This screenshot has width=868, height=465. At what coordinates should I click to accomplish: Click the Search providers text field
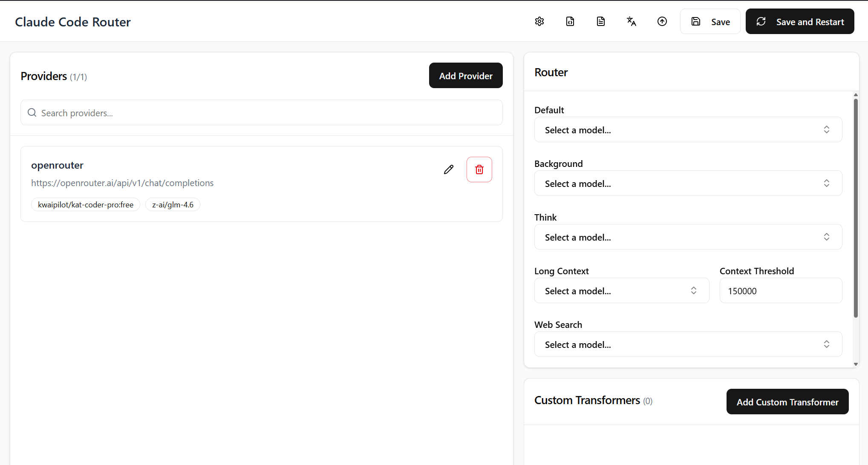(268, 113)
